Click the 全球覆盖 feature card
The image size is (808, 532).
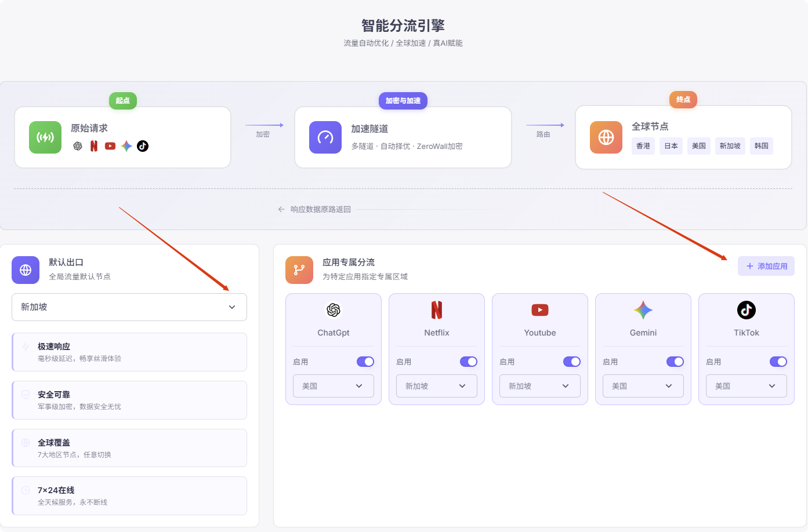pyautogui.click(x=129, y=448)
